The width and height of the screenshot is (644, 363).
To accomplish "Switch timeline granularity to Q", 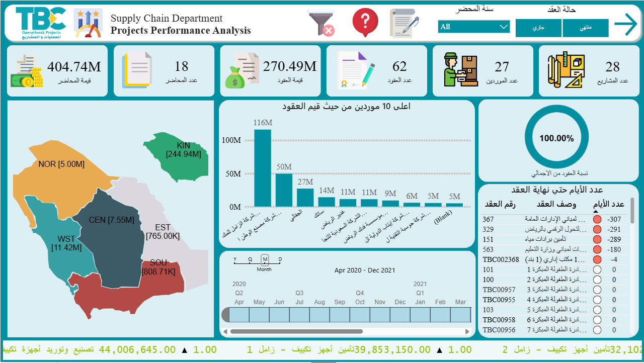I will 250,259.
